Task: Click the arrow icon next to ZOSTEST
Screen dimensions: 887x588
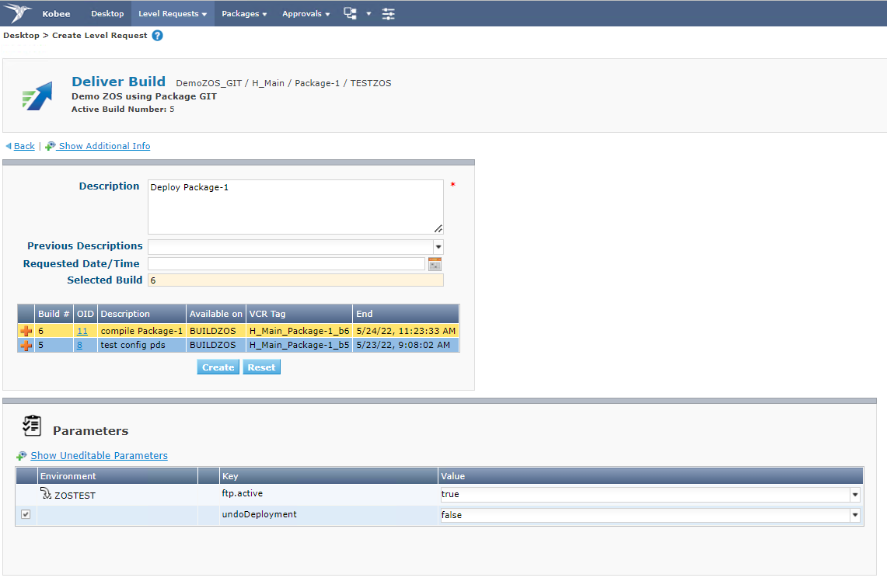Action: [46, 494]
